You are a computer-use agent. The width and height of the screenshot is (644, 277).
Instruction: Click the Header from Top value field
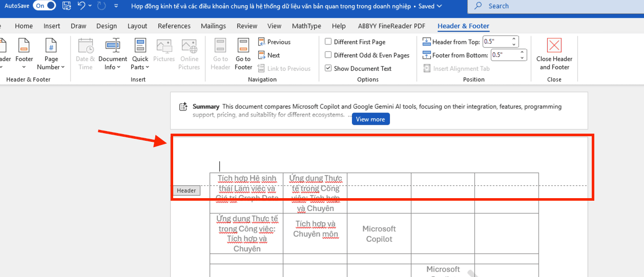point(496,42)
